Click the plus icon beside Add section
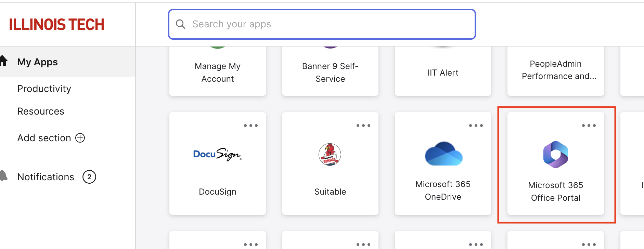 (x=80, y=138)
